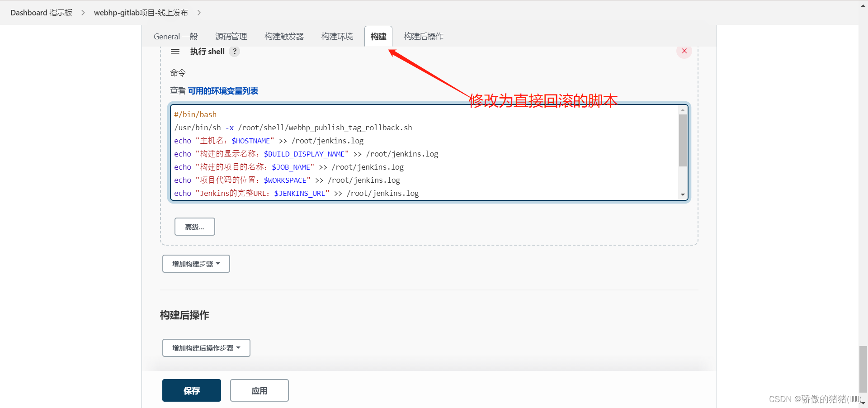Click the 高级... button

point(194,227)
